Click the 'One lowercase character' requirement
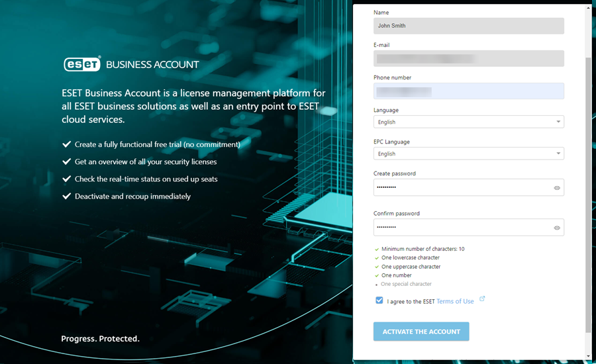596x364 pixels. 411,257
